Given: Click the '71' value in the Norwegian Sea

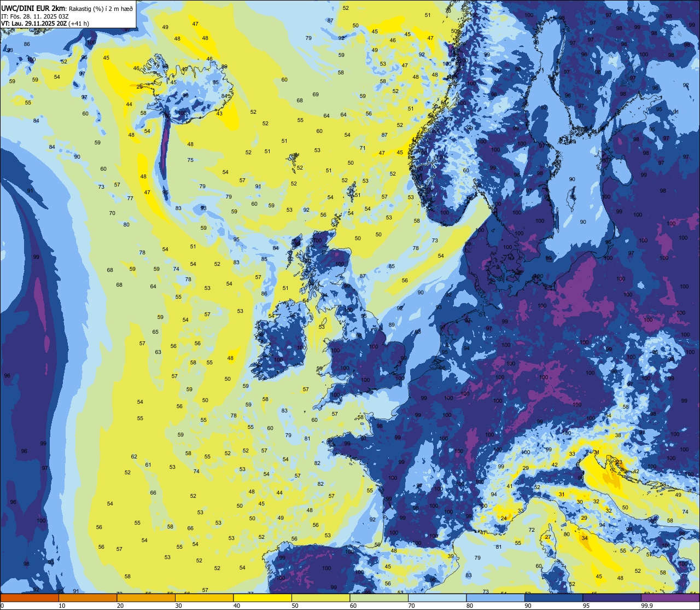Looking at the screenshot, I should tap(362, 148).
